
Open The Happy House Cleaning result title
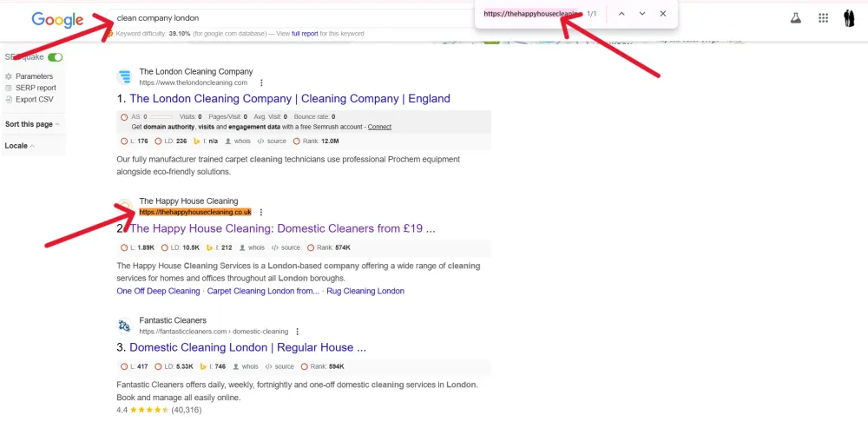pyautogui.click(x=282, y=228)
